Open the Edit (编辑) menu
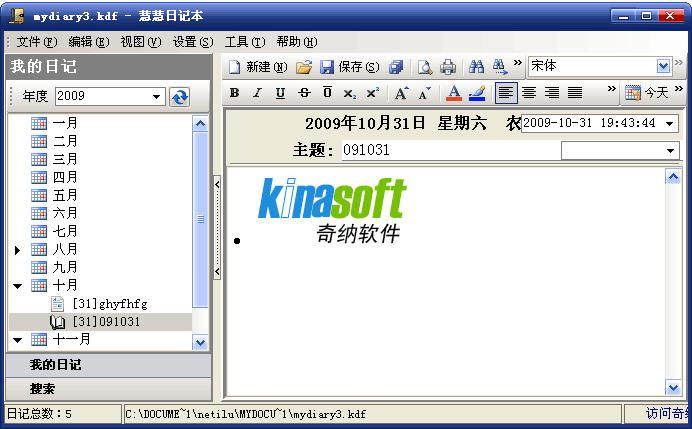The height and width of the screenshot is (429, 692). (89, 42)
